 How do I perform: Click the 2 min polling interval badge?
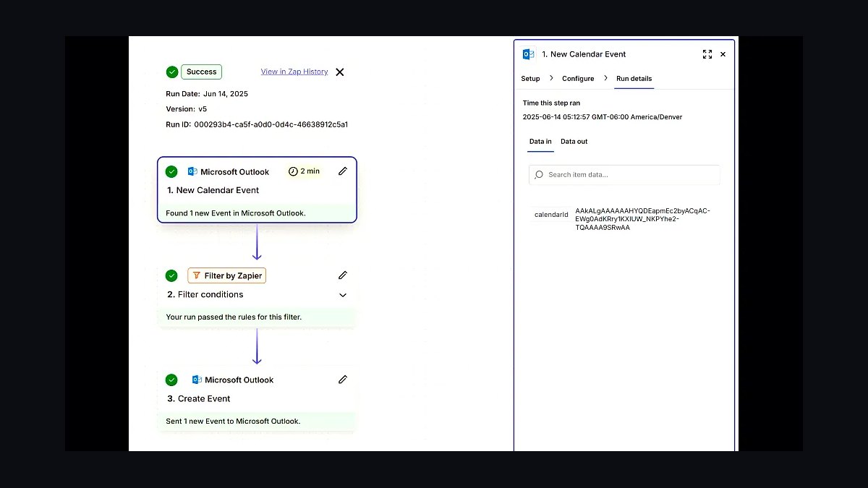click(304, 171)
